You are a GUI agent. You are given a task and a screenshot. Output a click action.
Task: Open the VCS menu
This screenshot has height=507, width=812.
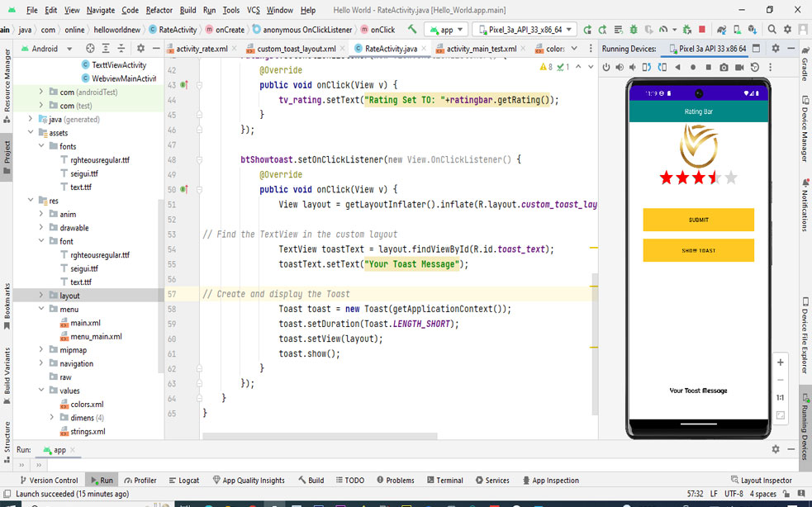coord(254,10)
